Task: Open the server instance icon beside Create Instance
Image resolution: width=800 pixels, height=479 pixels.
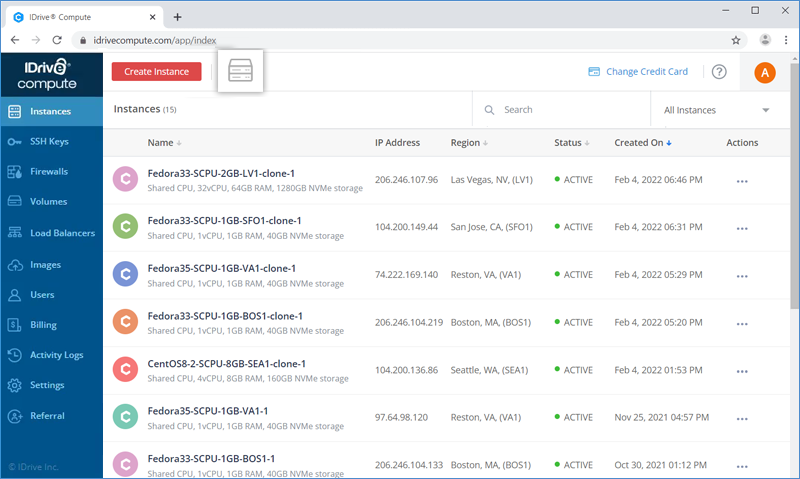Action: [x=240, y=71]
